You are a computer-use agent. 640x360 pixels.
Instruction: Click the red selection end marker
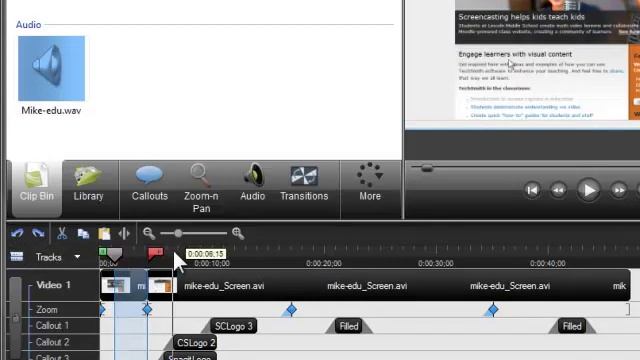pyautogui.click(x=156, y=253)
